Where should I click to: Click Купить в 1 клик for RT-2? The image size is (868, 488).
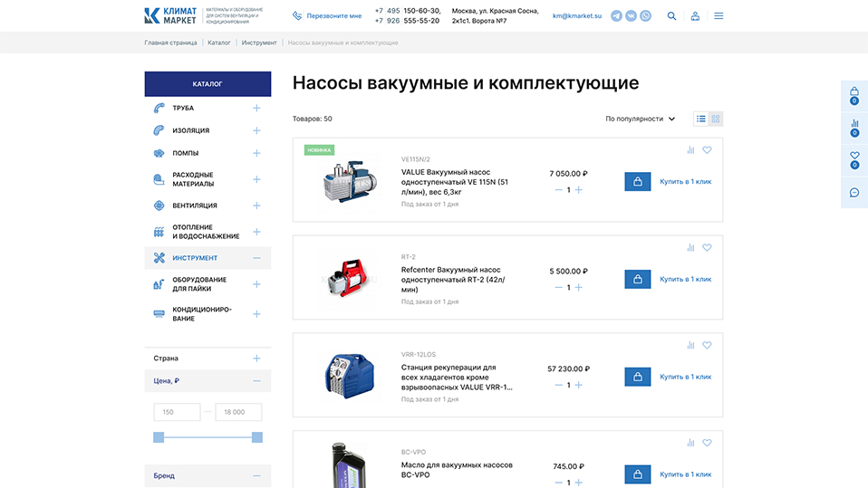[685, 279]
